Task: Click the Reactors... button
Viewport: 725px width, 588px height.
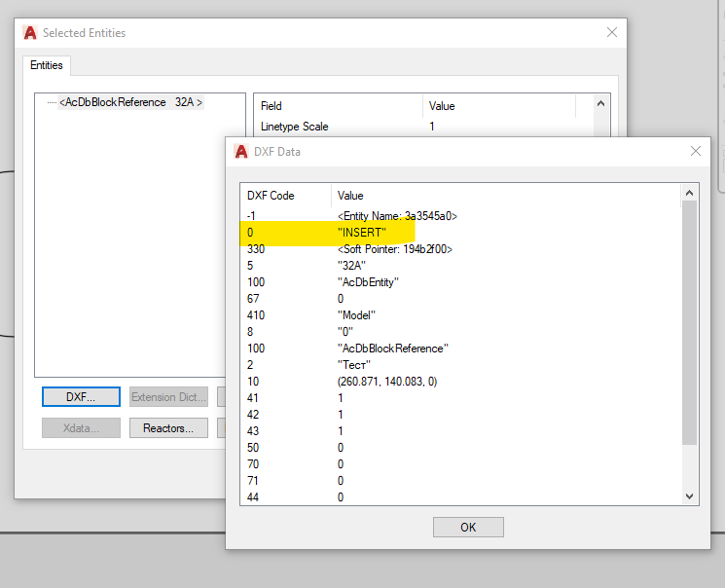Action: point(168,428)
